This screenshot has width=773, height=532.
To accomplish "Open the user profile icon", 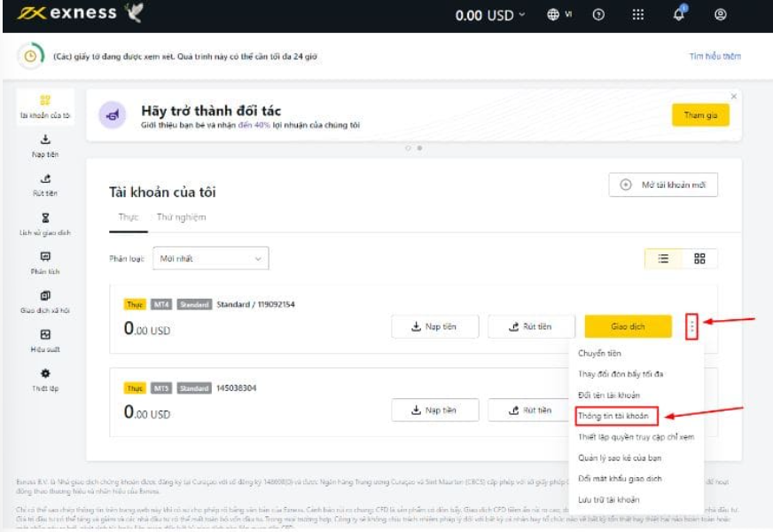I will [720, 14].
